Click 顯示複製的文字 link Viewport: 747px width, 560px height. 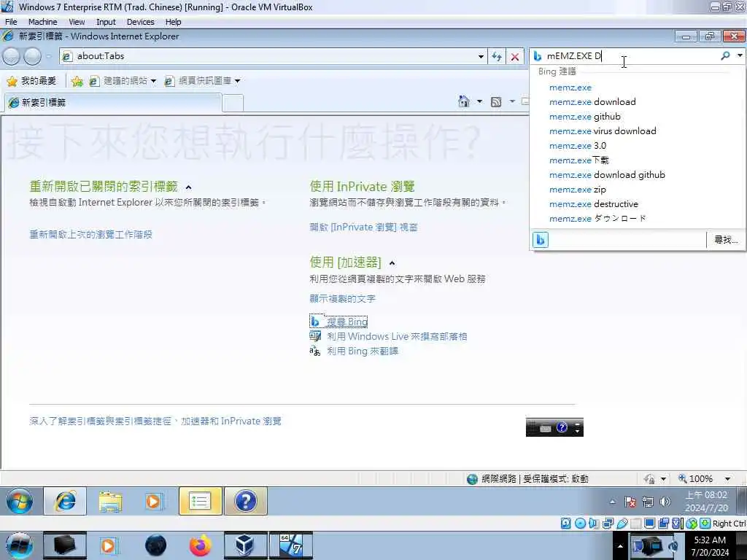click(x=343, y=298)
